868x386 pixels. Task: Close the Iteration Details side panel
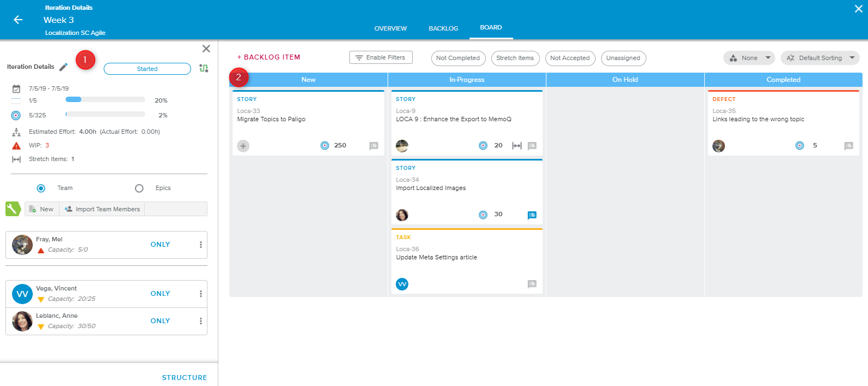click(206, 49)
